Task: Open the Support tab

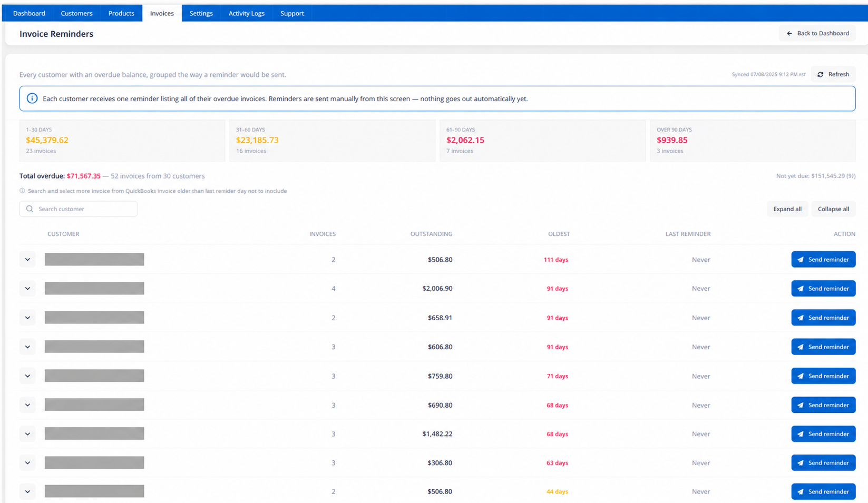Action: 292,13
